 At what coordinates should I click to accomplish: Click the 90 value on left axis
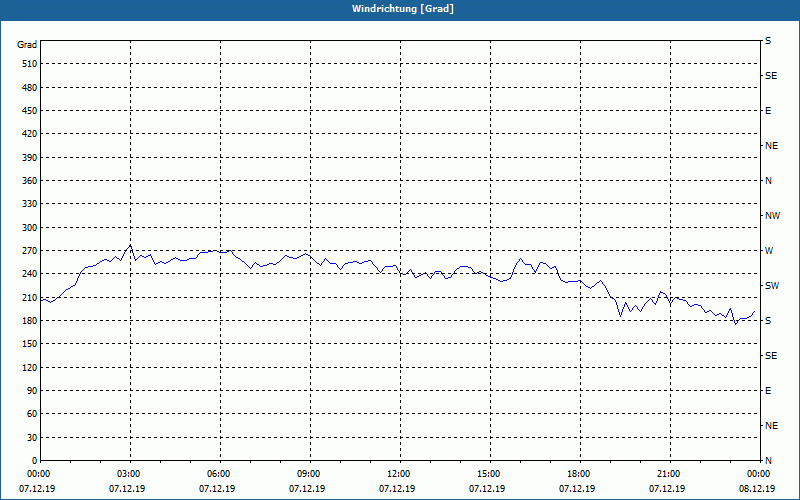(33, 391)
